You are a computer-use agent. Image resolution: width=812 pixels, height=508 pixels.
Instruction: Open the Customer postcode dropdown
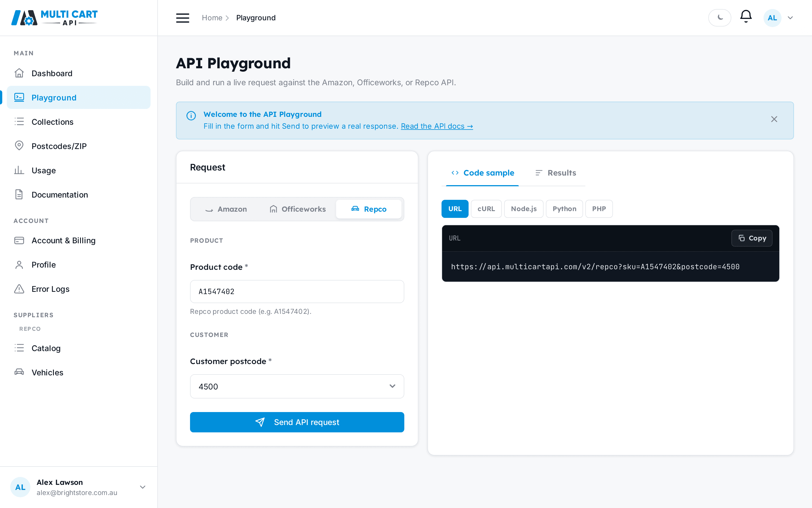click(297, 386)
